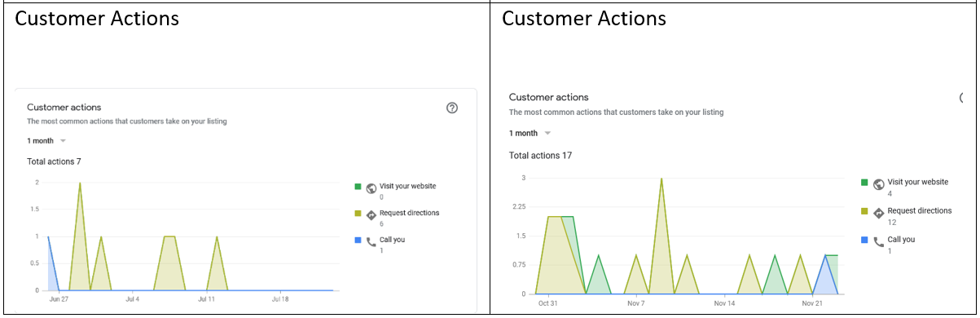This screenshot has width=980, height=318.
Task: Click Request directions count 6 in left legend
Action: coord(382,223)
